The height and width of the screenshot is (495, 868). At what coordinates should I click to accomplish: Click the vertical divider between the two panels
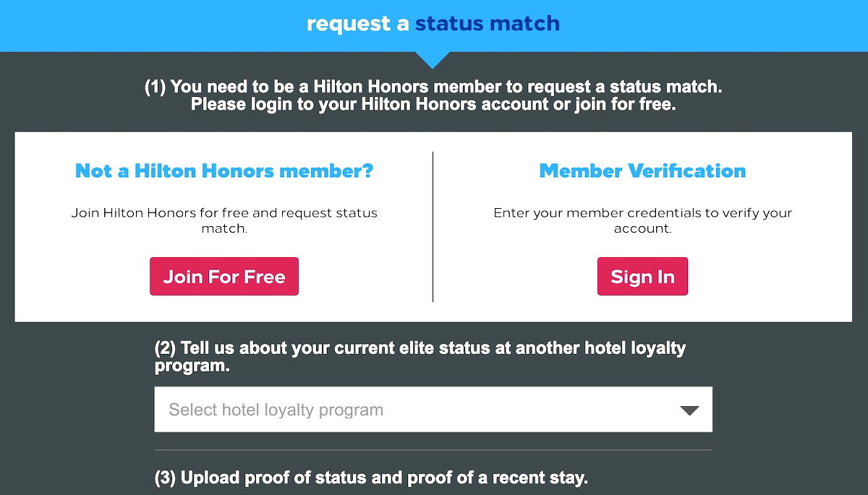pyautogui.click(x=433, y=224)
